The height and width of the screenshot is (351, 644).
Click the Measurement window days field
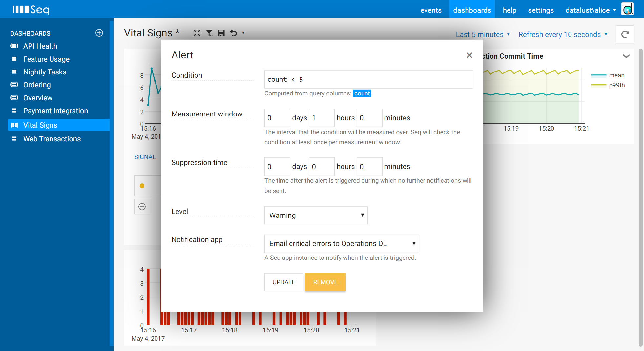click(277, 118)
